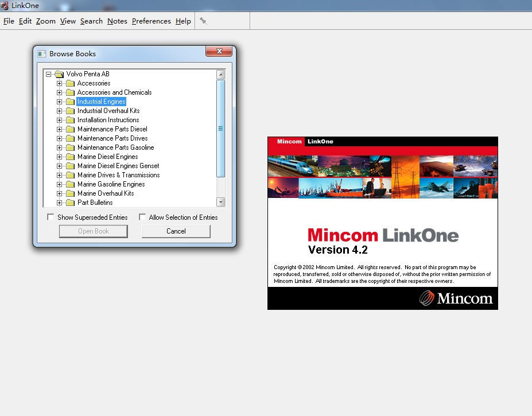Image resolution: width=532 pixels, height=416 pixels.
Task: Click the Part Bulletins folder icon
Action: pyautogui.click(x=70, y=202)
